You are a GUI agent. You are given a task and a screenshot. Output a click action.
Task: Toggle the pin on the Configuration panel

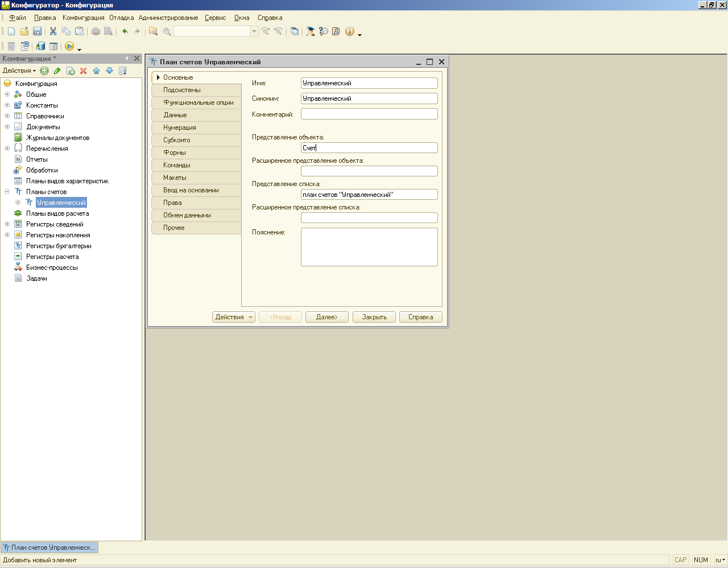127,58
